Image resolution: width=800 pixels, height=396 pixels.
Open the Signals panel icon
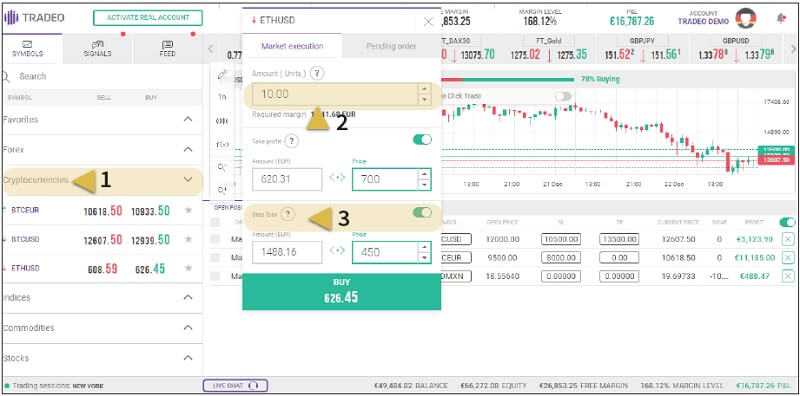97,44
